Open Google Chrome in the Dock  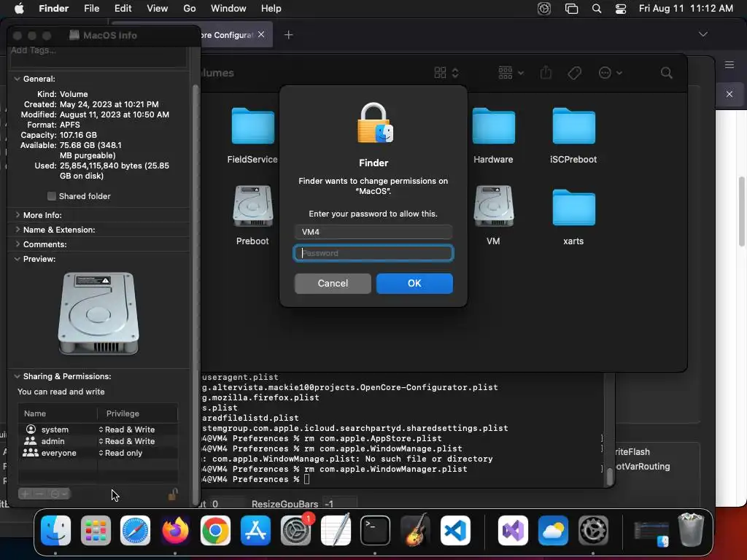coord(215,531)
